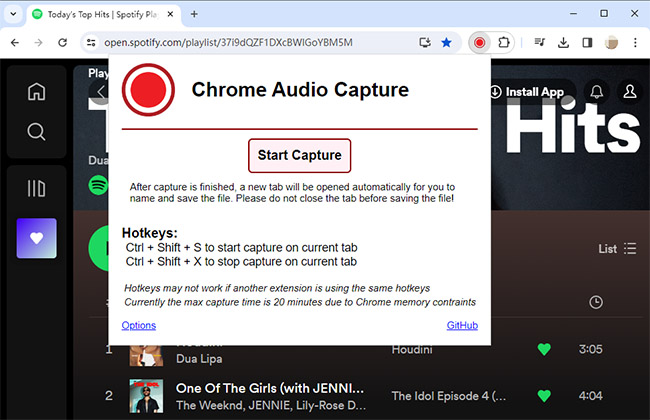Viewport: 650px width, 420px height.
Task: Click the Install App button in Spotify
Action: pyautogui.click(x=527, y=92)
